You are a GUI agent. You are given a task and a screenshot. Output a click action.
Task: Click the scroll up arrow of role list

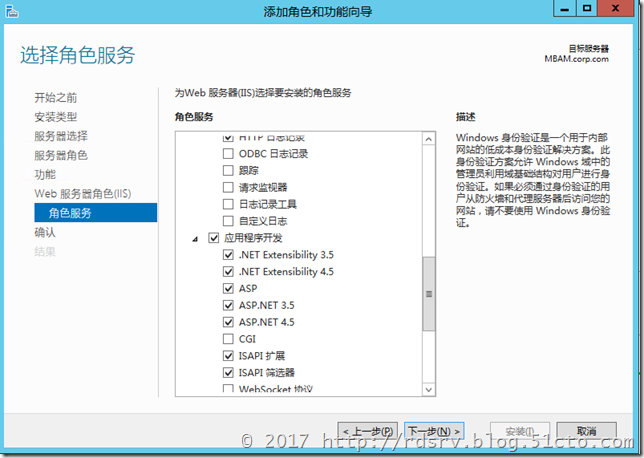429,139
